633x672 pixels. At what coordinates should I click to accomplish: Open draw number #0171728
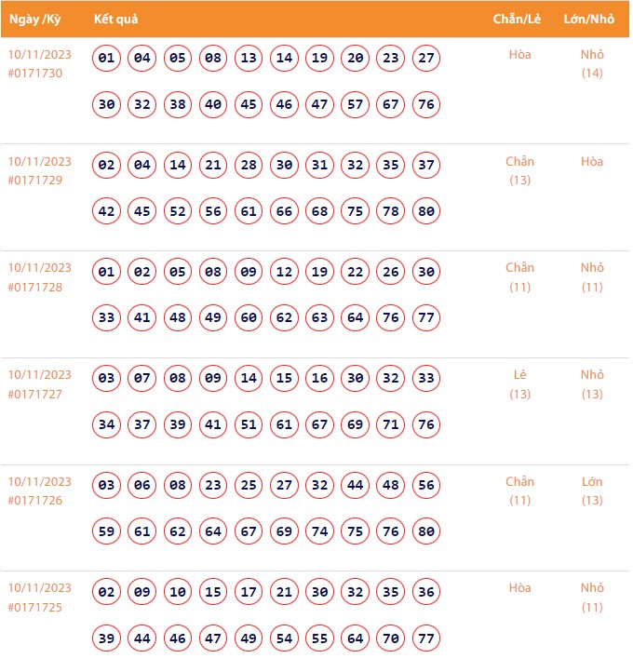pos(35,287)
